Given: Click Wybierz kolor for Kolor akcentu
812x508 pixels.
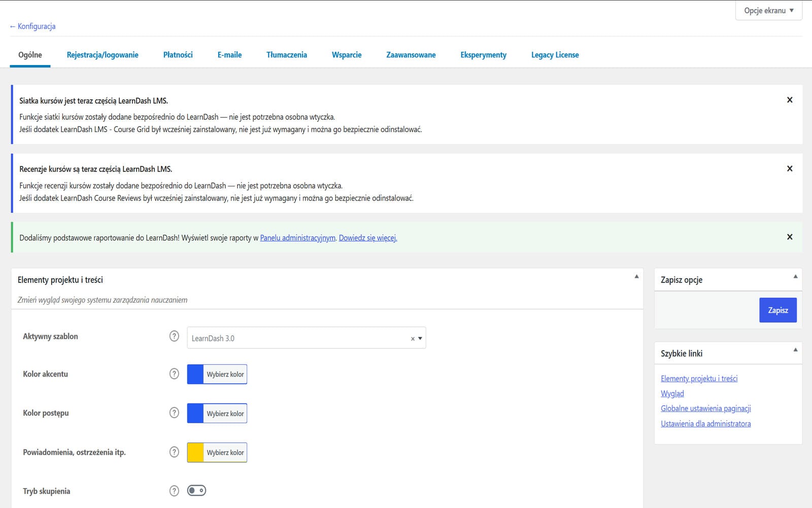Looking at the screenshot, I should [225, 374].
